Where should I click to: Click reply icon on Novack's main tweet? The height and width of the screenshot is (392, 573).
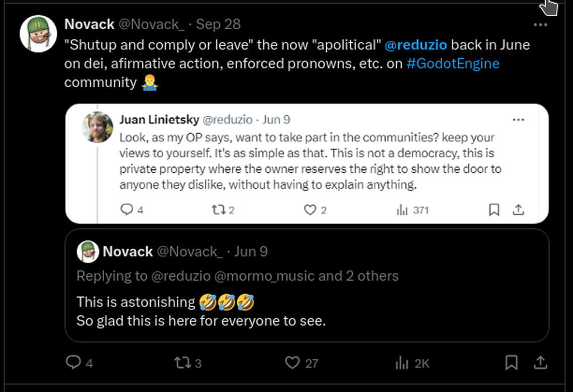[73, 363]
